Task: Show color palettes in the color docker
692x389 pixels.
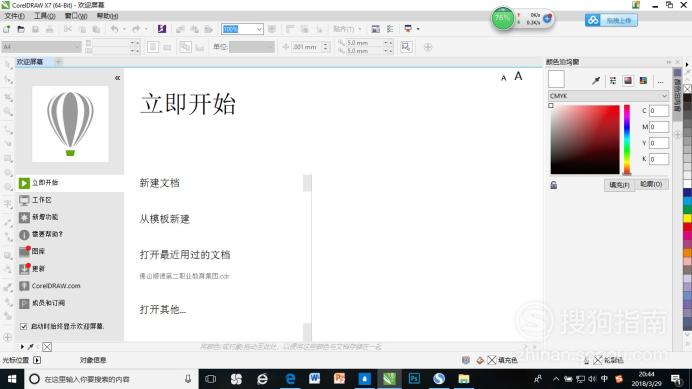Action: pos(643,80)
